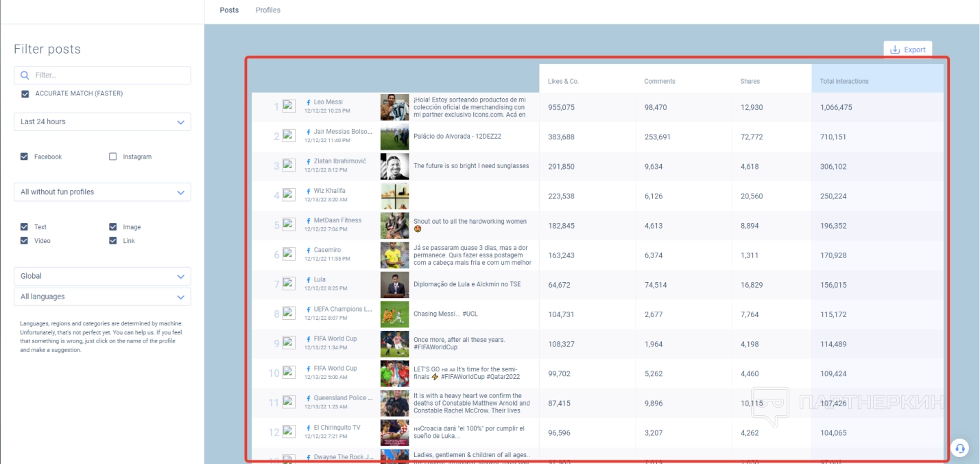
Task: Enable the Instagram checkbox
Action: tap(113, 157)
